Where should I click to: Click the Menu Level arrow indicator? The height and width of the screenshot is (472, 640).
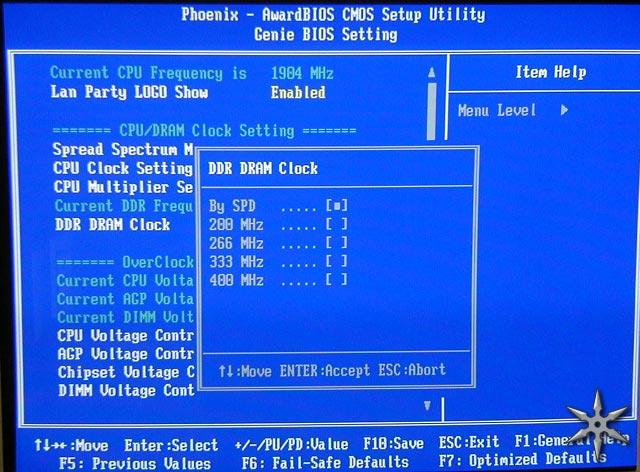coord(564,110)
